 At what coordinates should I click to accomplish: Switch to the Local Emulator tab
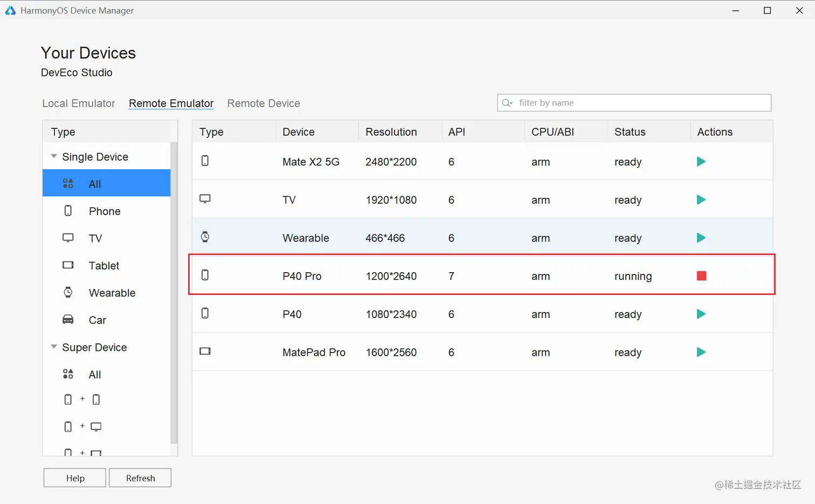(79, 103)
